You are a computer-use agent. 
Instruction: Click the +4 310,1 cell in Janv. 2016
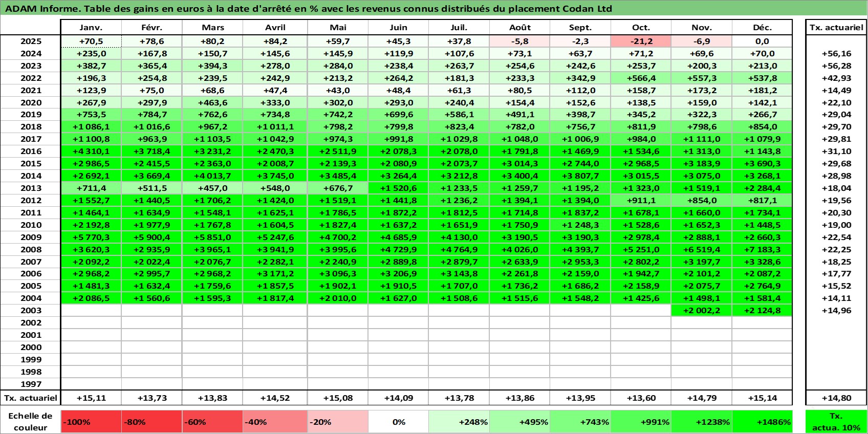(91, 151)
